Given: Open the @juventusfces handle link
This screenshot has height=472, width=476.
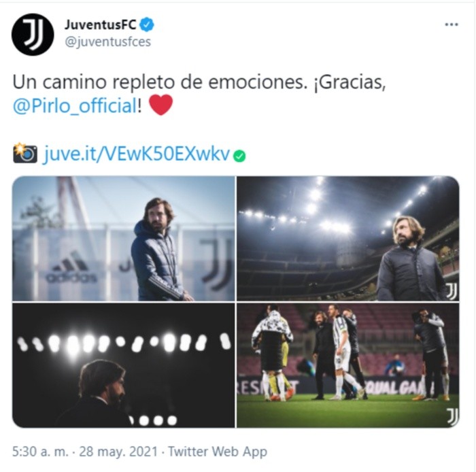Looking at the screenshot, I should tap(107, 42).
